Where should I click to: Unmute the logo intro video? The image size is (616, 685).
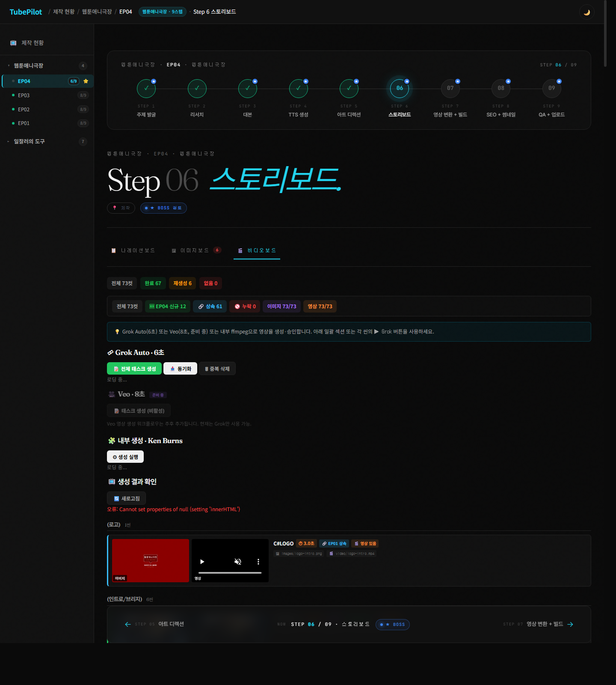point(238,562)
